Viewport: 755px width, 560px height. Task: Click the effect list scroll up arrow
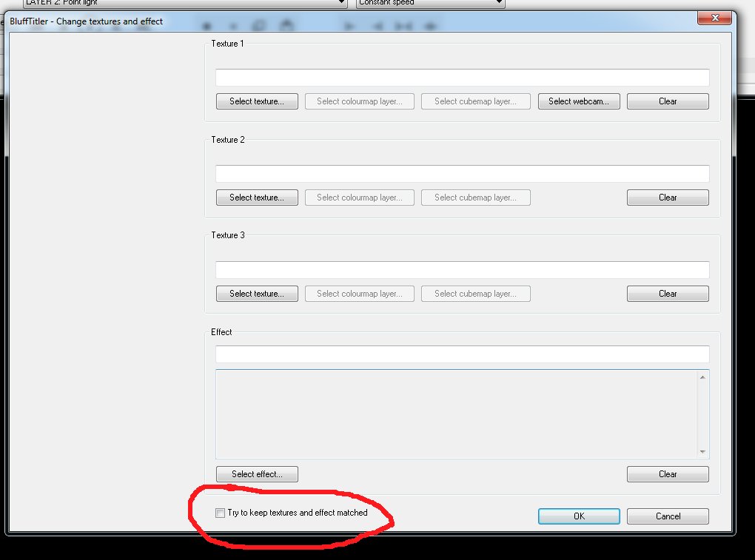(702, 377)
